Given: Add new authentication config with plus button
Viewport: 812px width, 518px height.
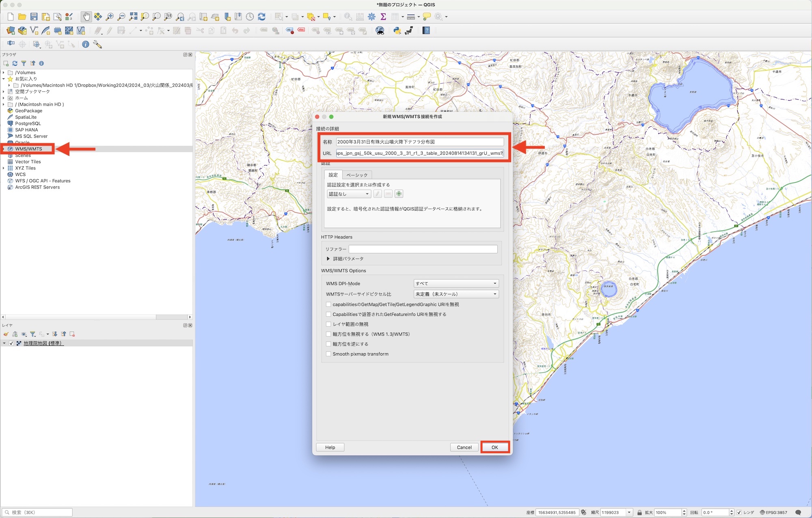Looking at the screenshot, I should coord(399,194).
